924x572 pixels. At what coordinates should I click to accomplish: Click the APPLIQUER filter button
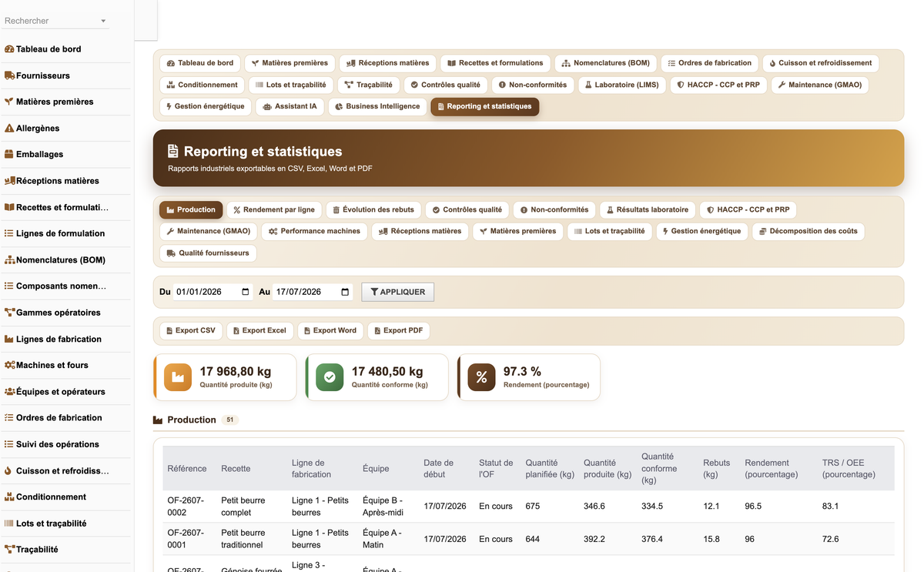point(398,292)
